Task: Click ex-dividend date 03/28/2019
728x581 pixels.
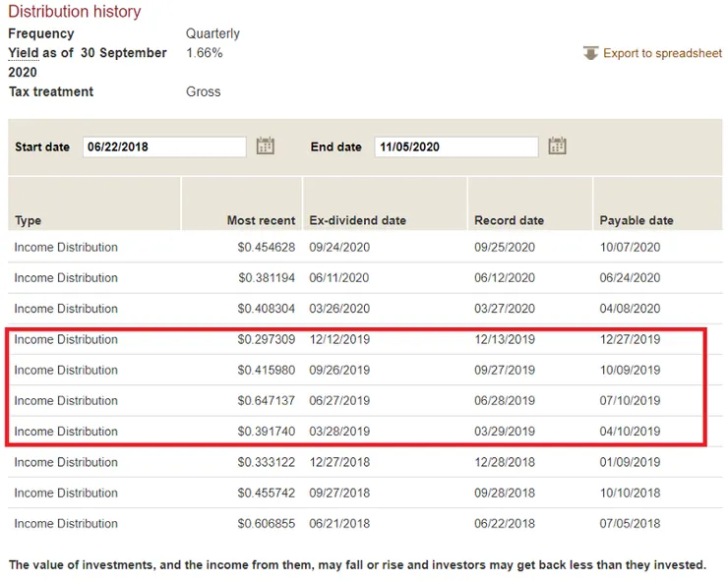Action: [339, 432]
